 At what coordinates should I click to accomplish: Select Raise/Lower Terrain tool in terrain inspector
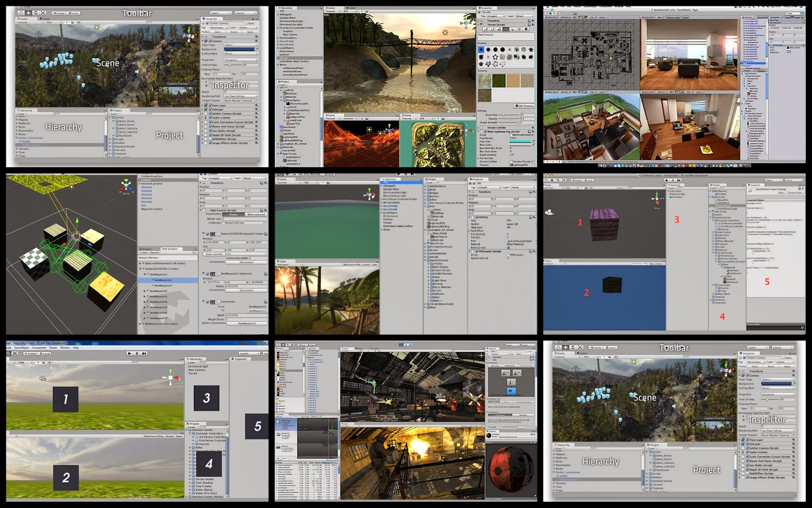[x=486, y=29]
